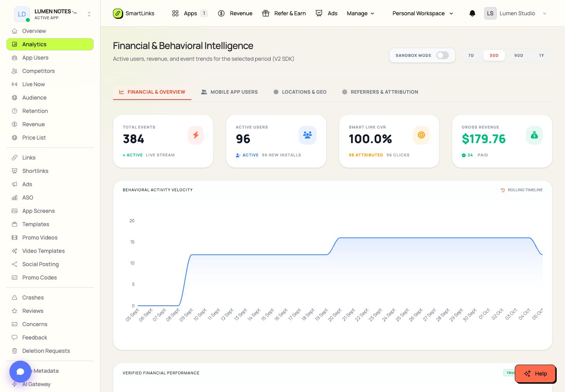This screenshot has height=392, width=565.
Task: Click the Ads presentation icon in top bar
Action: click(319, 13)
